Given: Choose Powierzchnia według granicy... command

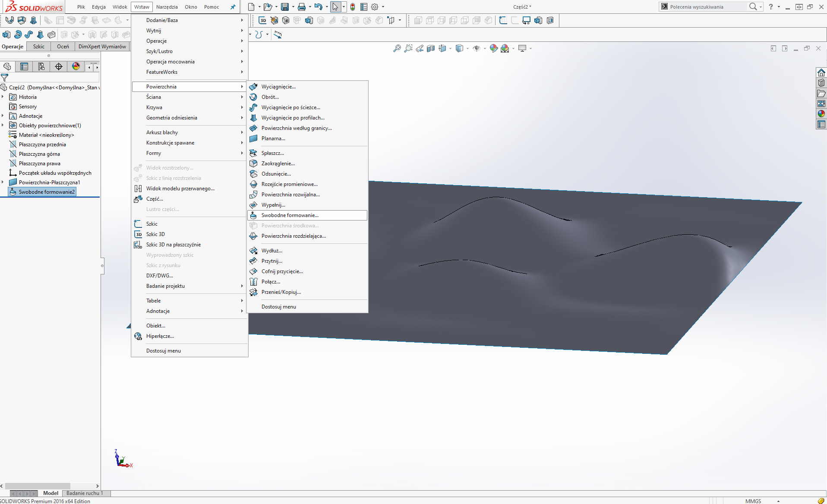Looking at the screenshot, I should pyautogui.click(x=307, y=128).
